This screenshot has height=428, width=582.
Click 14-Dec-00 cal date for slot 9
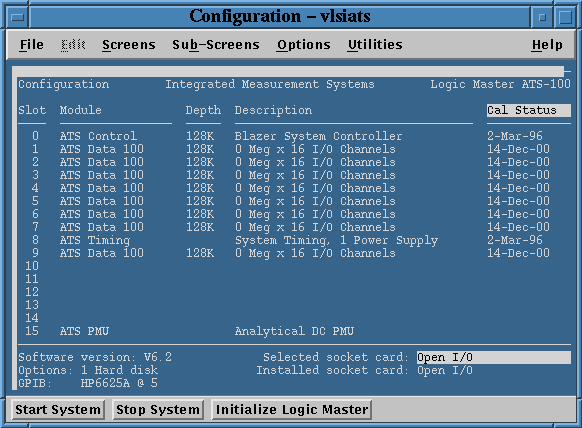(x=519, y=253)
